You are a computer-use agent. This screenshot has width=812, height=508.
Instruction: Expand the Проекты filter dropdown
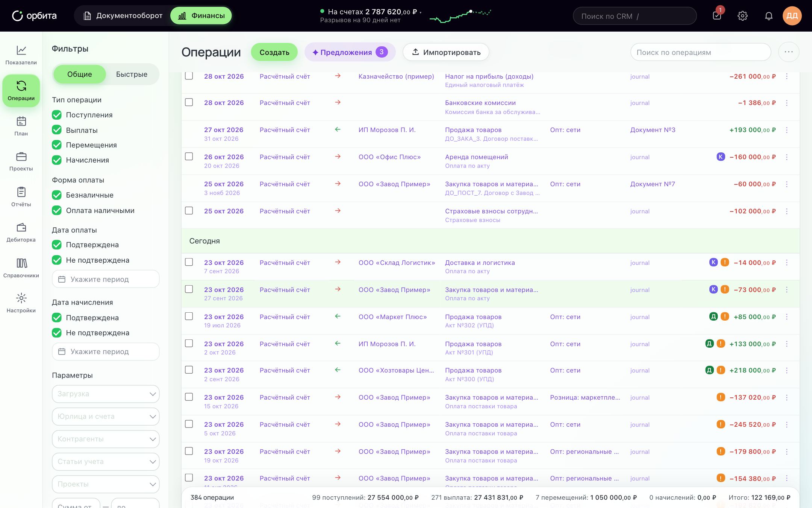click(x=106, y=484)
